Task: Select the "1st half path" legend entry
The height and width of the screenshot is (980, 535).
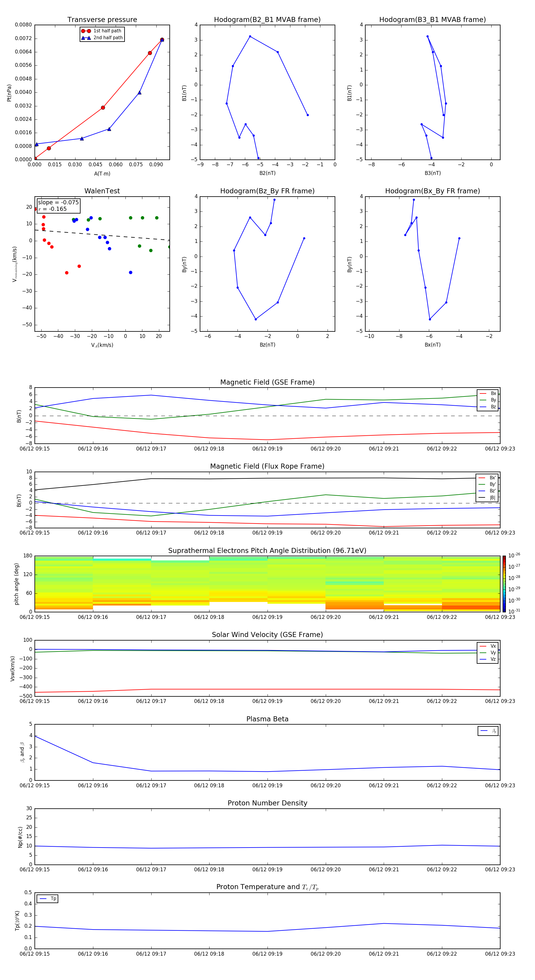Action: pos(102,31)
